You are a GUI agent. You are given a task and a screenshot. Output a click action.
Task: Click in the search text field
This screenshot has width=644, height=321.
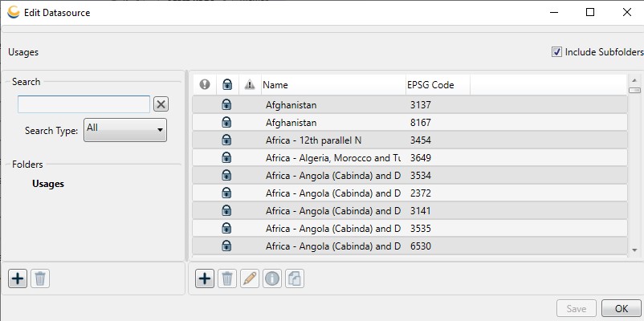click(x=84, y=104)
